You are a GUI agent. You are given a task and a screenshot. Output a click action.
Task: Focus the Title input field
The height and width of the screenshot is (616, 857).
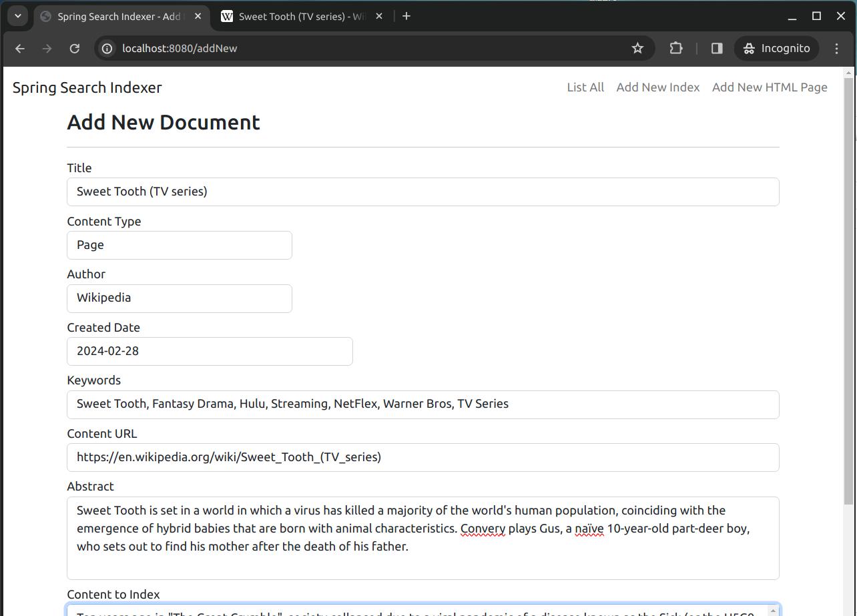click(x=422, y=192)
